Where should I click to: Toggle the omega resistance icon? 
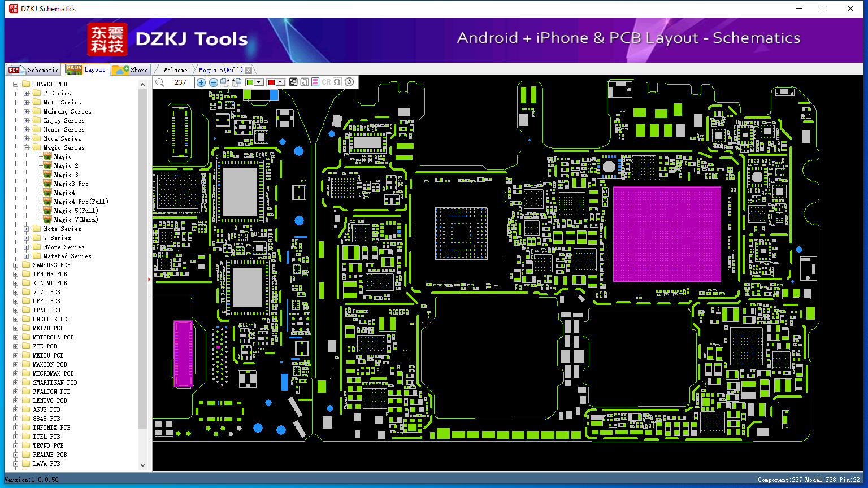pyautogui.click(x=337, y=82)
